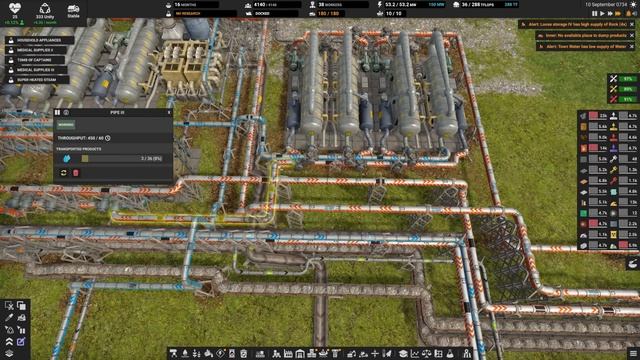640x360 pixels.
Task: Toggle planning mode pencil icon
Action: click(22, 342)
